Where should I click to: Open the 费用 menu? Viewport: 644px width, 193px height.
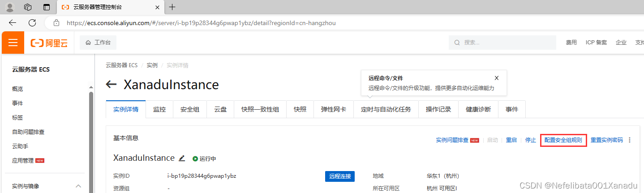tap(571, 43)
